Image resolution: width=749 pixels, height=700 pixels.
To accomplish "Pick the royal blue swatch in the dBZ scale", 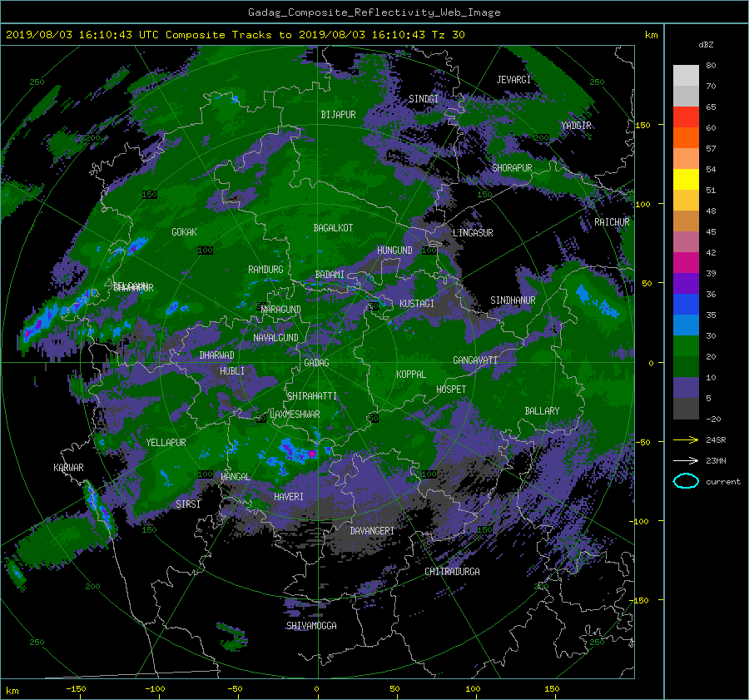I will [x=686, y=304].
